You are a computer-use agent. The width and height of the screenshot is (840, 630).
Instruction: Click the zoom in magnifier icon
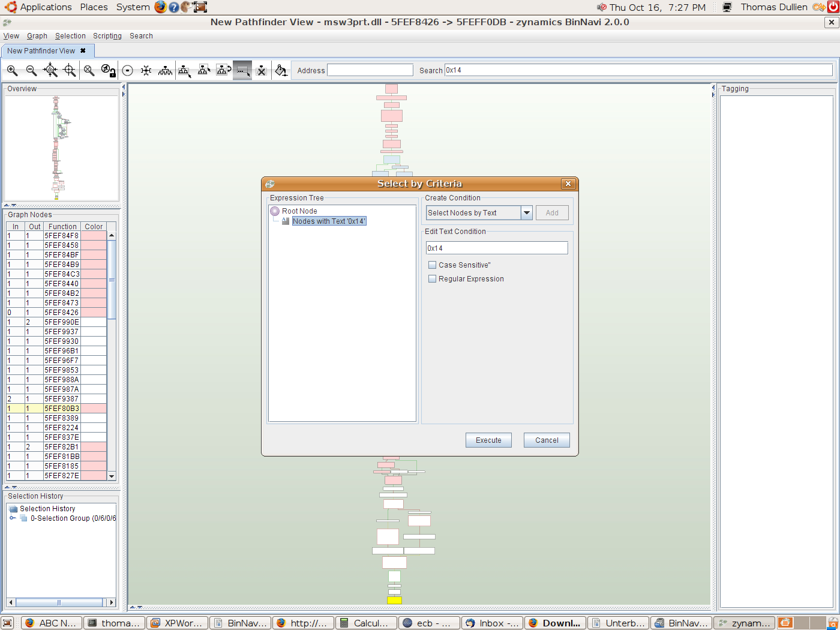12,70
